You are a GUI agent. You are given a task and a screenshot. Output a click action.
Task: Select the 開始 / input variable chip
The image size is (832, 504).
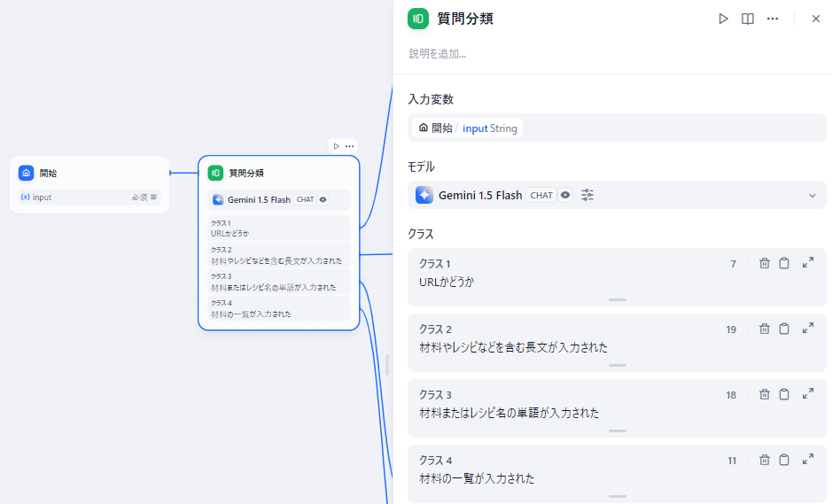coord(468,128)
